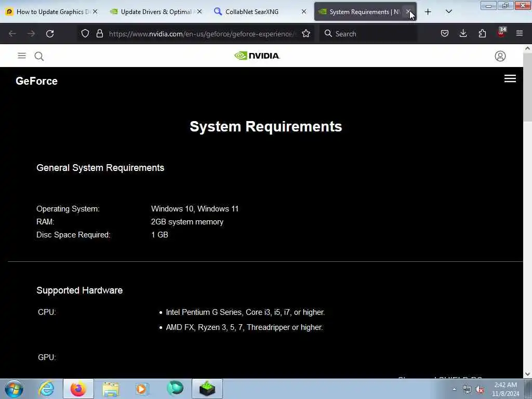532x399 pixels.
Task: Close the CollabNet SearXNG tab
Action: coord(303,12)
